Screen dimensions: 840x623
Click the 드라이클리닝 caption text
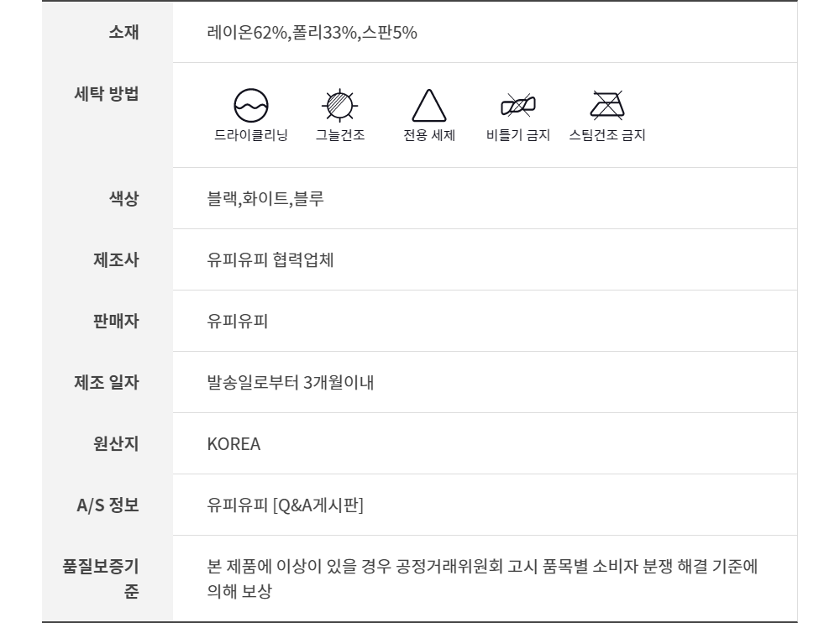(x=250, y=136)
